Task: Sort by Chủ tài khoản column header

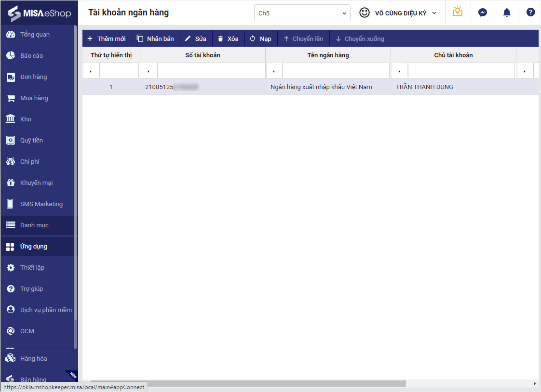Action: [x=453, y=55]
